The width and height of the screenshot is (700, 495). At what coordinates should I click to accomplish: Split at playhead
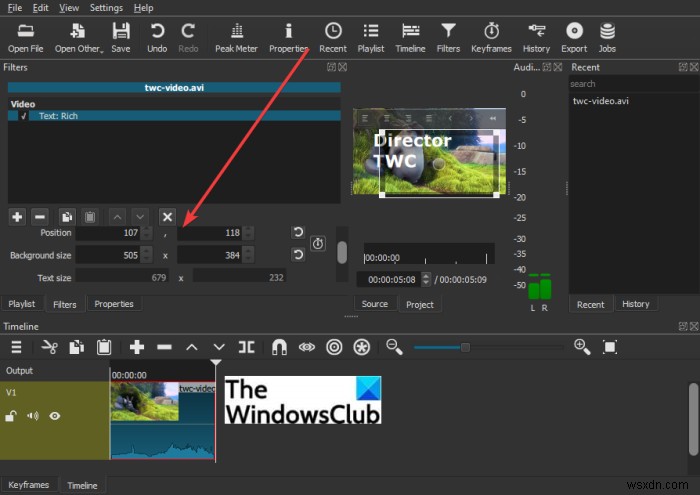tap(246, 347)
